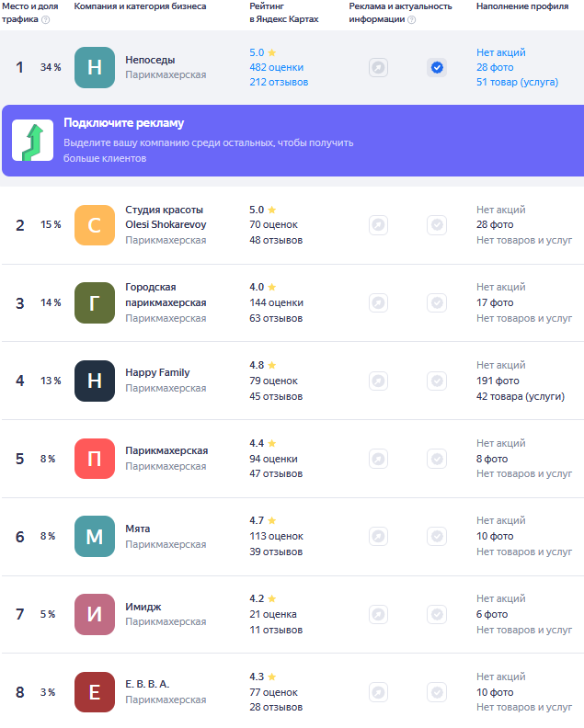Image resolution: width=584 pixels, height=728 pixels.
Task: Open Студия красоты Olesi Shokarevoy orange avatar
Action: (95, 225)
